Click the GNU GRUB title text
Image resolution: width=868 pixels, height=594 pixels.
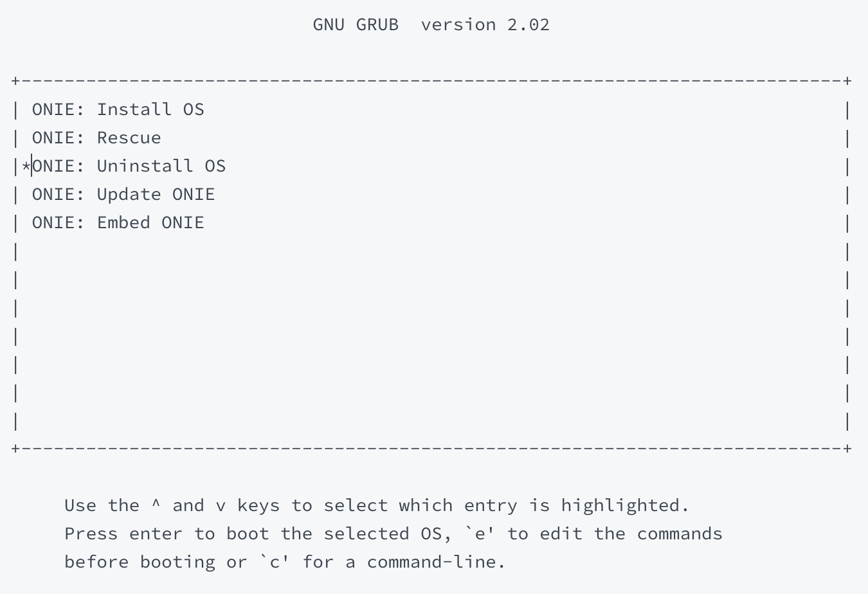click(x=356, y=24)
